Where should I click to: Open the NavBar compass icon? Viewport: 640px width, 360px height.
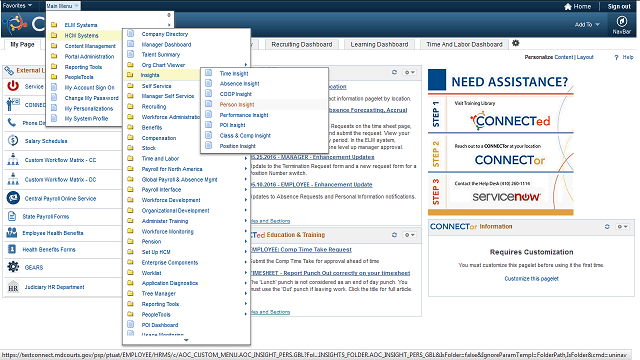pyautogui.click(x=622, y=21)
